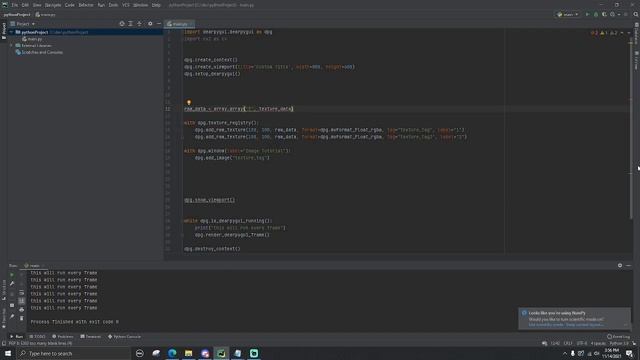The height and width of the screenshot is (360, 640).
Task: Click the trash clear-all icon in Run console
Action: (22, 318)
